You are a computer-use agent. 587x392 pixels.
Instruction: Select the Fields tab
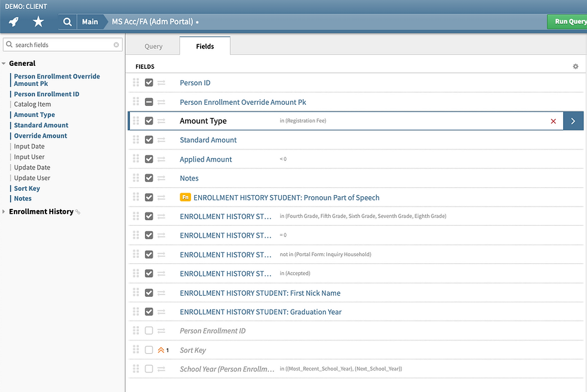(205, 46)
